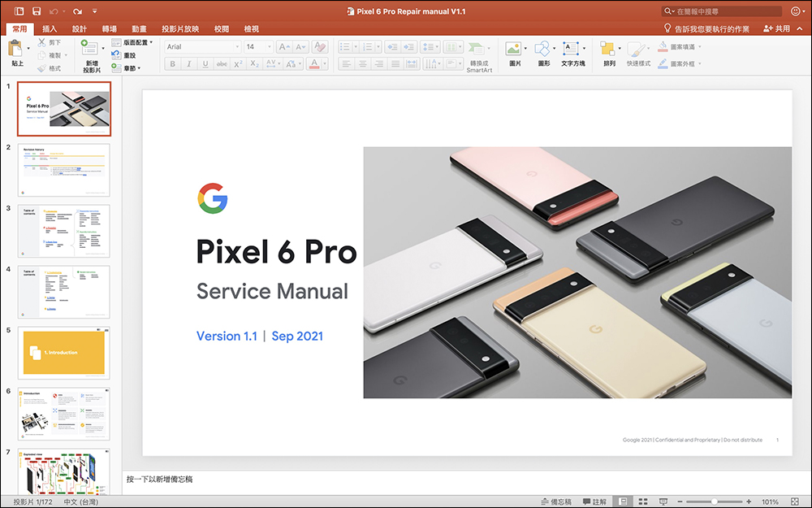Open the View (檢視) tab
This screenshot has width=812, height=508.
[x=251, y=29]
